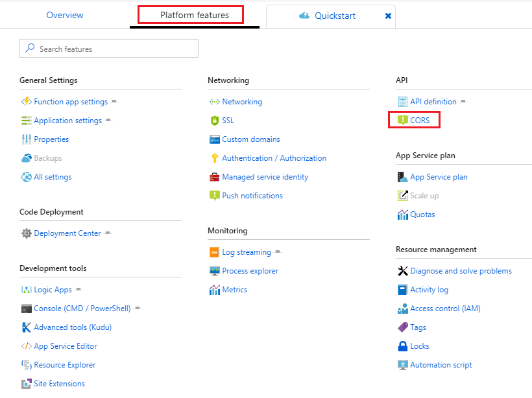
Task: Click the SSL green padlock icon
Action: tap(215, 121)
